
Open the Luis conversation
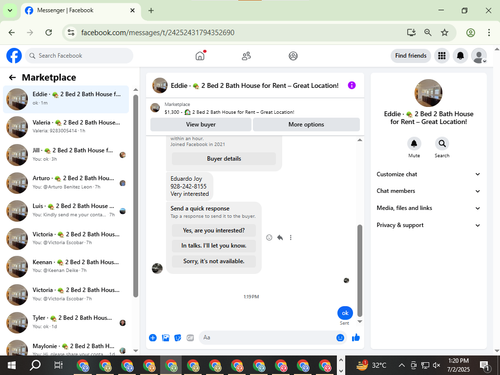(x=66, y=210)
